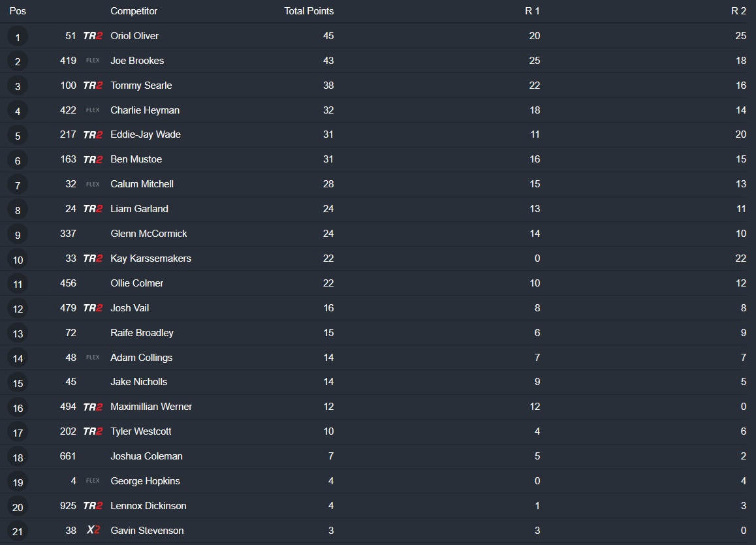Click TR2 badge next to Kay Karssemakers
The height and width of the screenshot is (545, 756).
[x=93, y=258]
